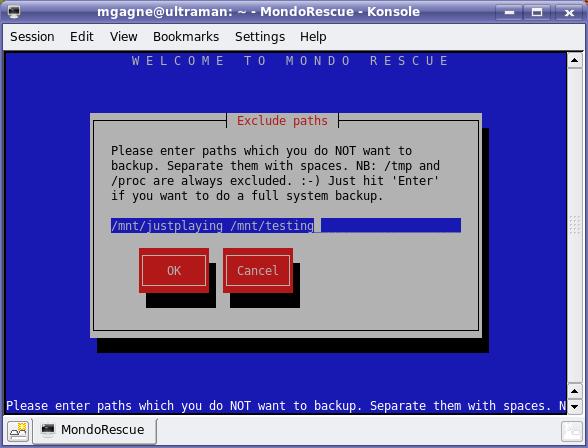Image resolution: width=588 pixels, height=448 pixels.
Task: Click the exclude paths input field
Action: [x=286, y=225]
